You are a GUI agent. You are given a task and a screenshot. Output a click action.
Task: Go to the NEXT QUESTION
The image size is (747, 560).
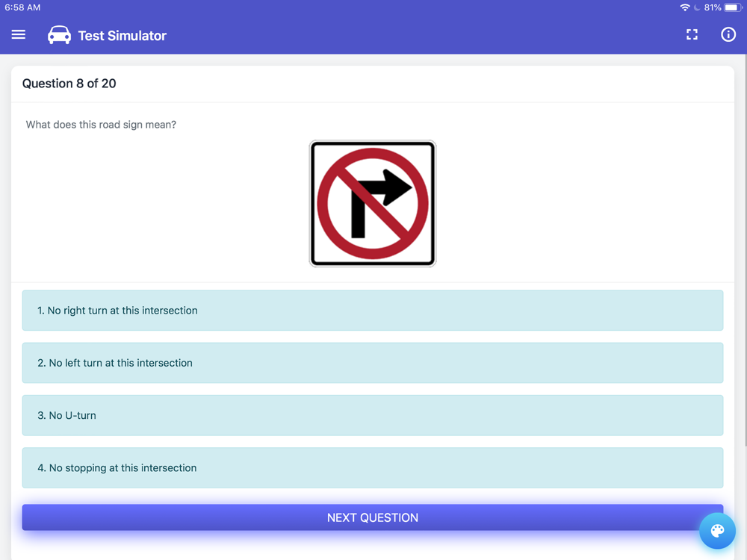tap(373, 517)
